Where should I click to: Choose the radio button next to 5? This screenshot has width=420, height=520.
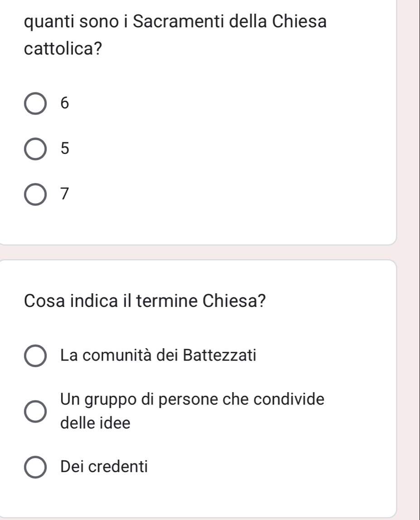tap(36, 149)
